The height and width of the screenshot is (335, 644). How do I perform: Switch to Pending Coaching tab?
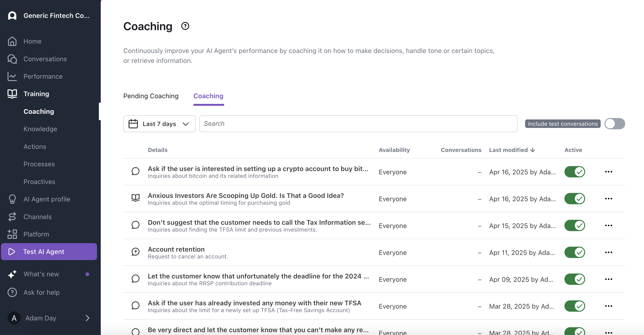[x=151, y=96]
